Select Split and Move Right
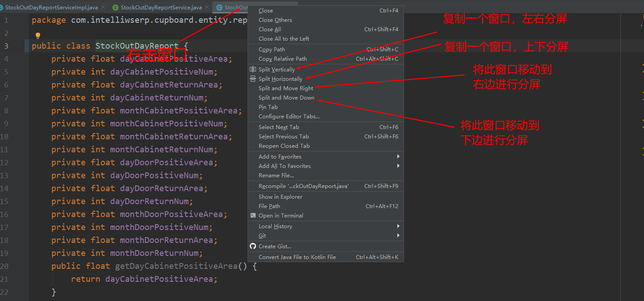Viewport: 644px width, 301px height. [326, 88]
